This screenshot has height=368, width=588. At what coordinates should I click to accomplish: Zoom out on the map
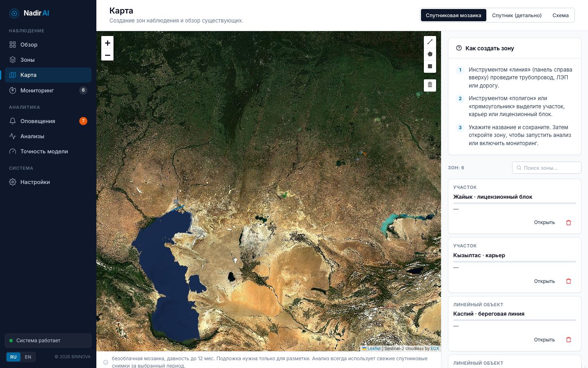coord(107,55)
